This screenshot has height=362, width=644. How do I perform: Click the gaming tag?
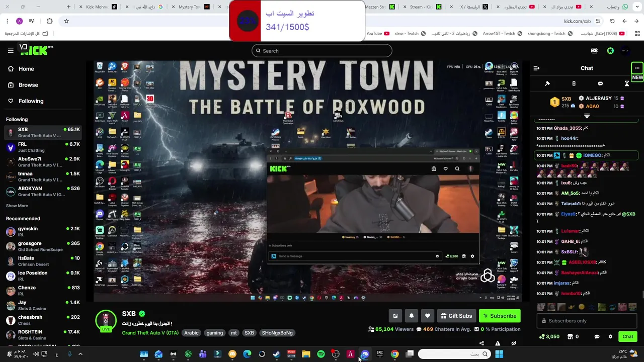(214, 333)
